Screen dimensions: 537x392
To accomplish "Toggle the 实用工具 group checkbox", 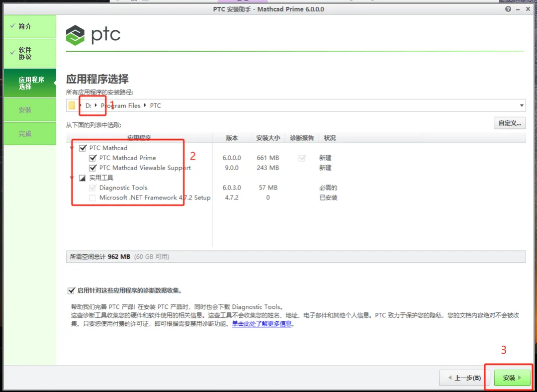I will pos(83,178).
